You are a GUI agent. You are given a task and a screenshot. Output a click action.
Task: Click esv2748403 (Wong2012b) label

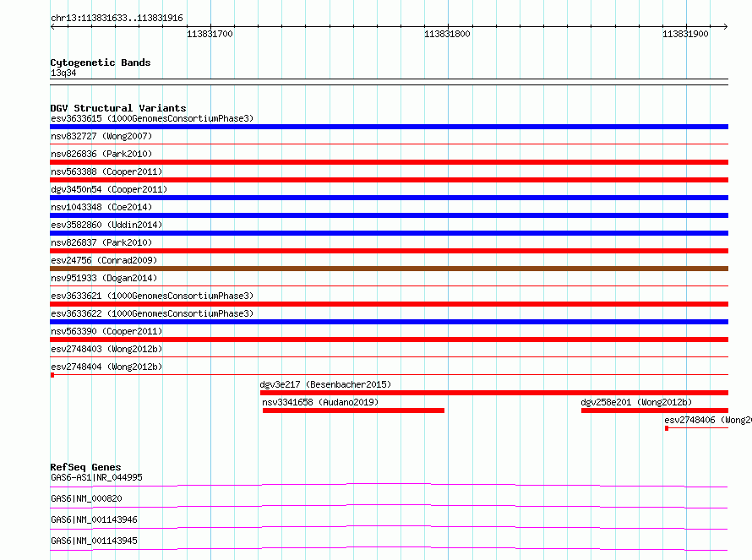(x=106, y=349)
